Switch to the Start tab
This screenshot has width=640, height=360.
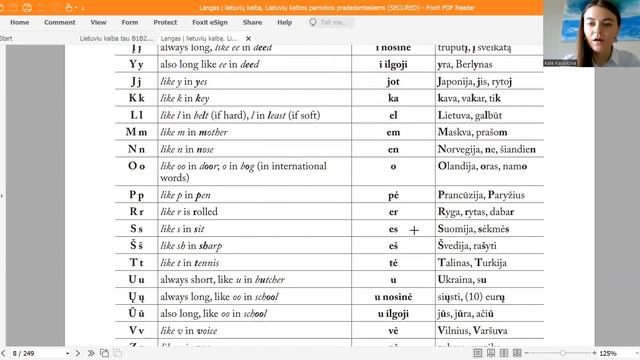point(6,38)
